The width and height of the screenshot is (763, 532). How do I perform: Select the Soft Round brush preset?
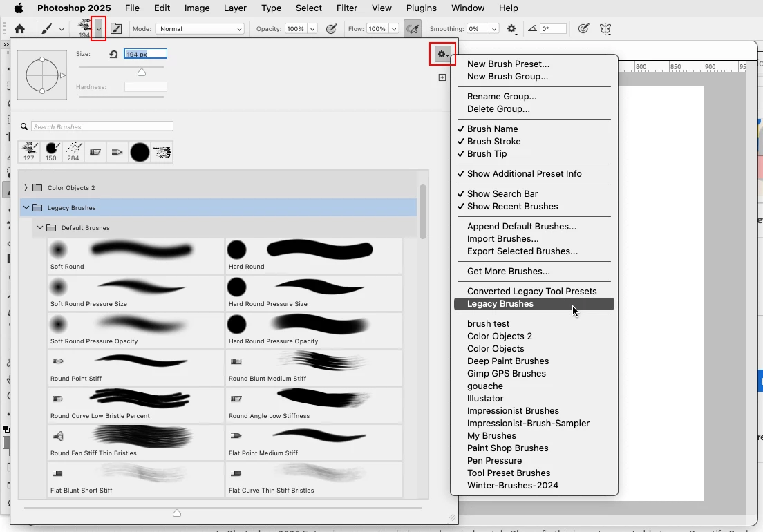point(135,256)
